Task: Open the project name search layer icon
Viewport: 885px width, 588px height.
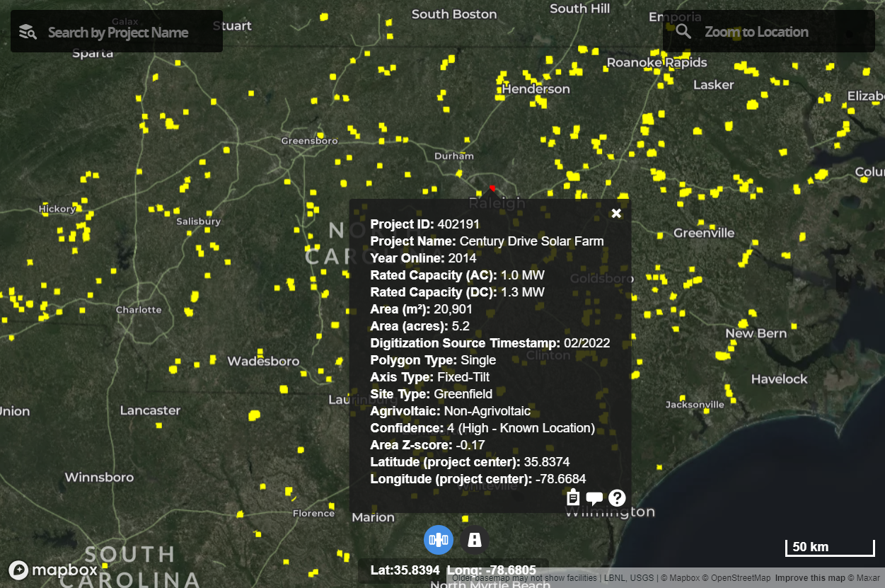Action: click(x=28, y=31)
